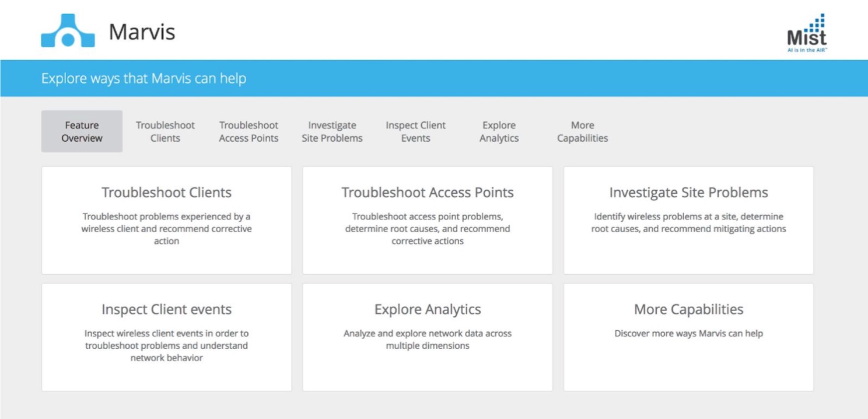The height and width of the screenshot is (419, 868).
Task: Click 'Discover more ways Marvis can help' text
Action: [688, 334]
